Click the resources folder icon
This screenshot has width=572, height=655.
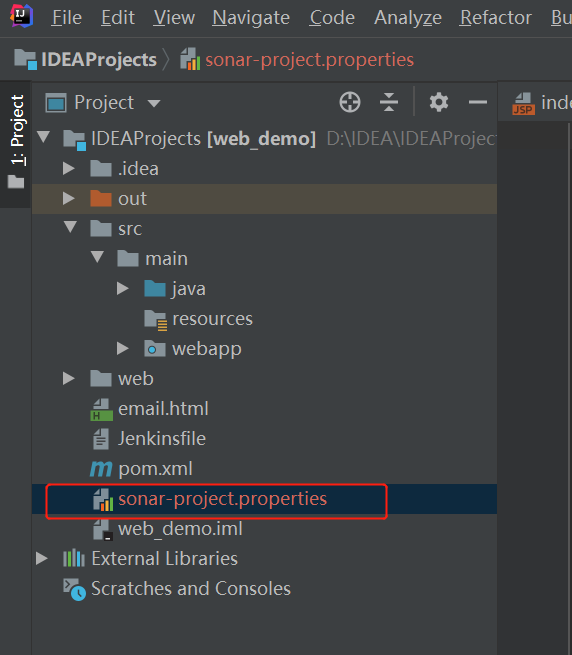(x=155, y=320)
